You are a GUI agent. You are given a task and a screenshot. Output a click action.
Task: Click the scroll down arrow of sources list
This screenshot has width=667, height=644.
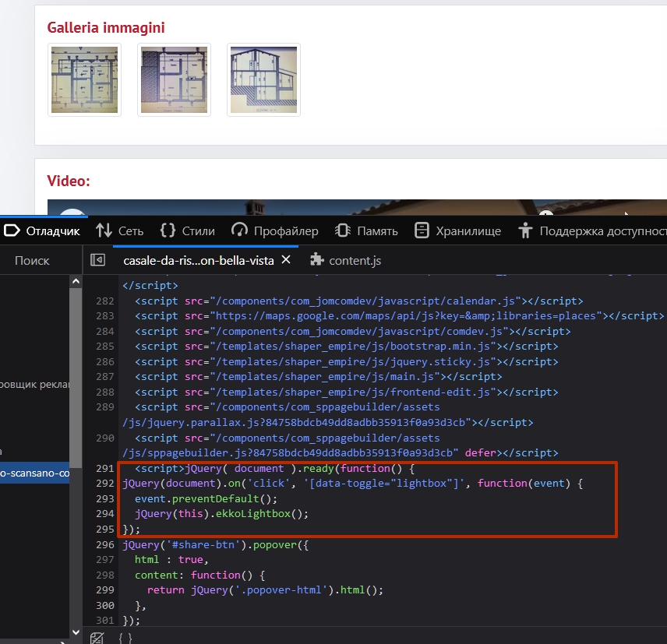tap(76, 632)
